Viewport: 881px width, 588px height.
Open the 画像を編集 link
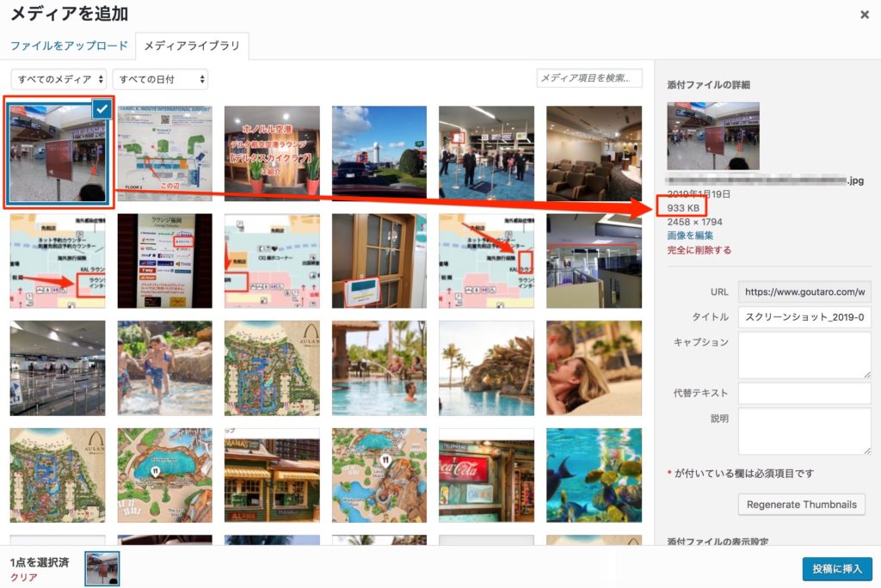click(x=690, y=236)
